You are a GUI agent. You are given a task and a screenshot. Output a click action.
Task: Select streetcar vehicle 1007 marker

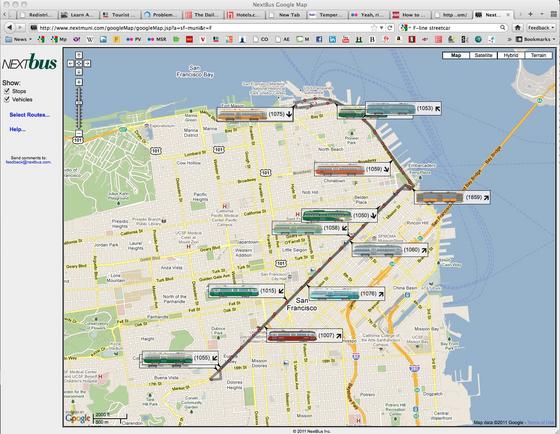click(304, 335)
